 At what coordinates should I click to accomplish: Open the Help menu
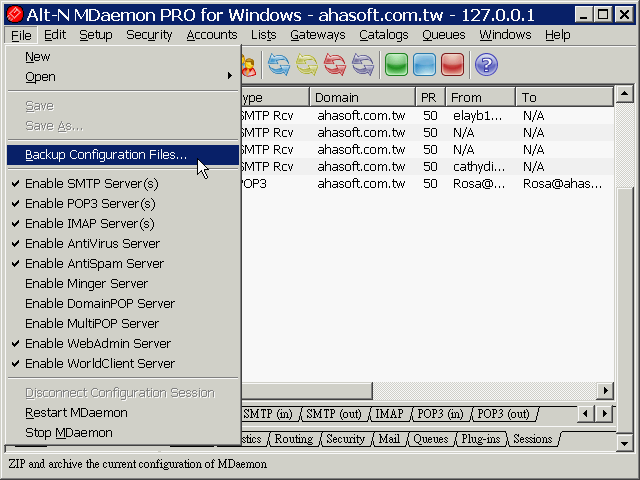558,35
